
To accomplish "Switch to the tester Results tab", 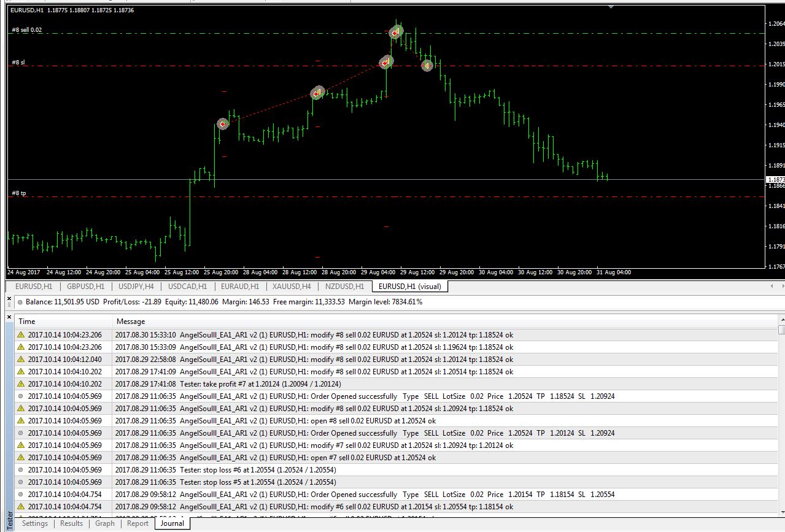I will pos(71,523).
